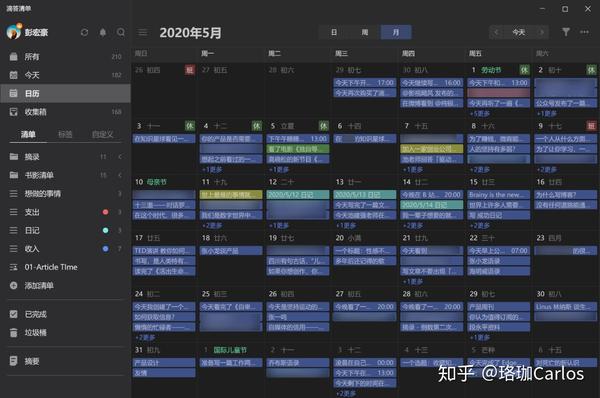Open the calendar filter funnel icon
The height and width of the screenshot is (398, 600).
click(566, 32)
